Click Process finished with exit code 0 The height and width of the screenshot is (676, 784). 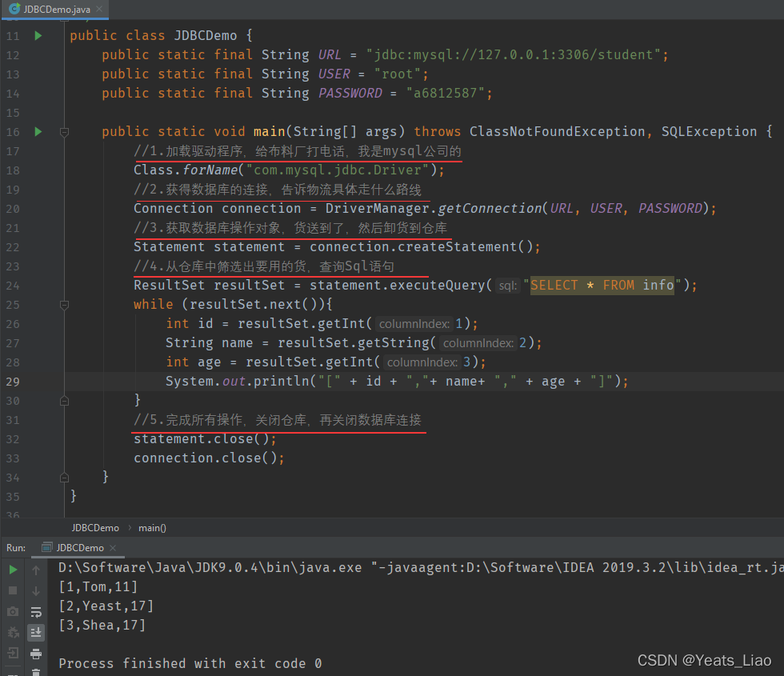point(190,663)
